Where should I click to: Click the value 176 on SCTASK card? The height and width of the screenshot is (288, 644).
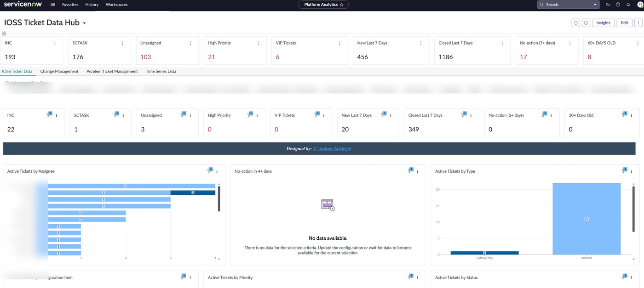pyautogui.click(x=78, y=57)
